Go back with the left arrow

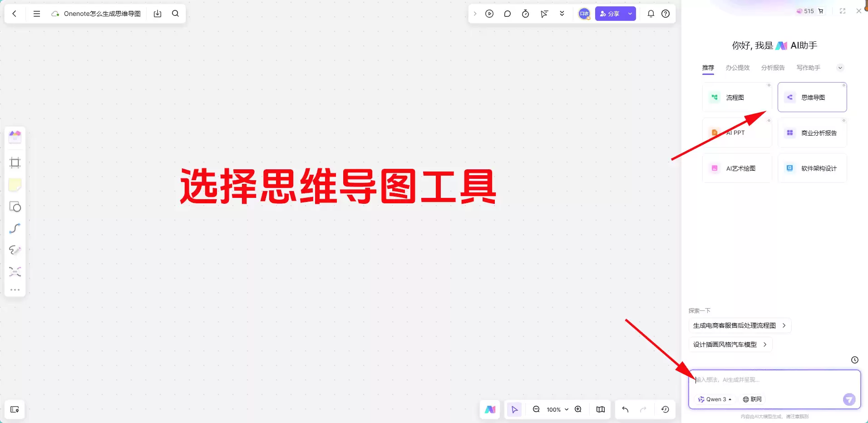click(15, 14)
